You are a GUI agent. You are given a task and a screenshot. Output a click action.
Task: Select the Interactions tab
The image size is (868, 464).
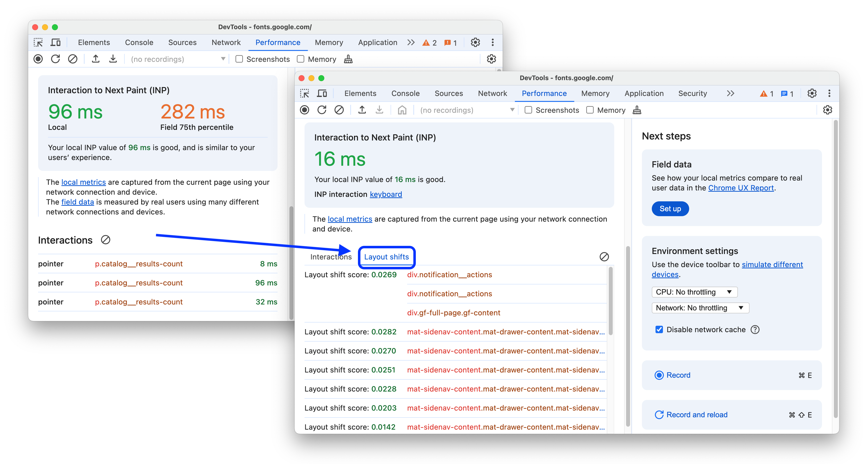point(330,257)
